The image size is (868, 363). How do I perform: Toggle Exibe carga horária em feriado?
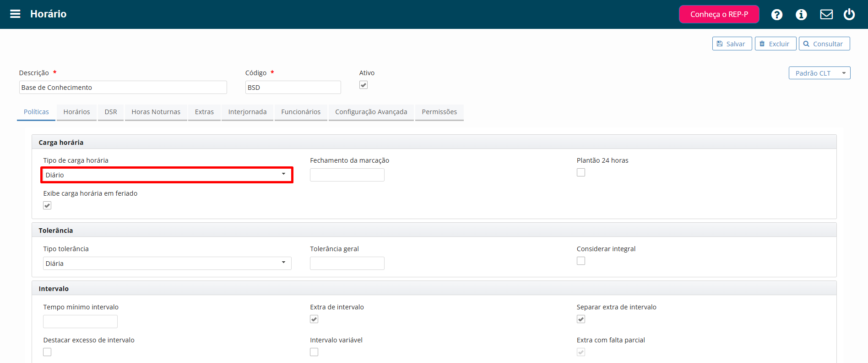coord(47,205)
